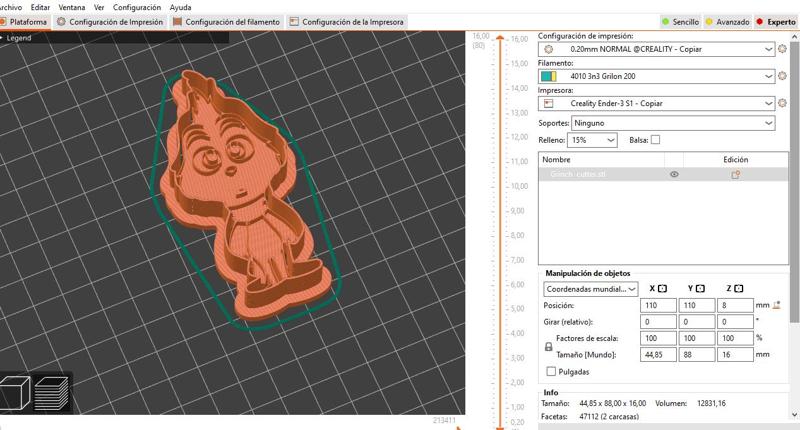Open printer preset dropdown Creality Ender-3 S1
This screenshot has width=800, height=430.
click(x=657, y=103)
